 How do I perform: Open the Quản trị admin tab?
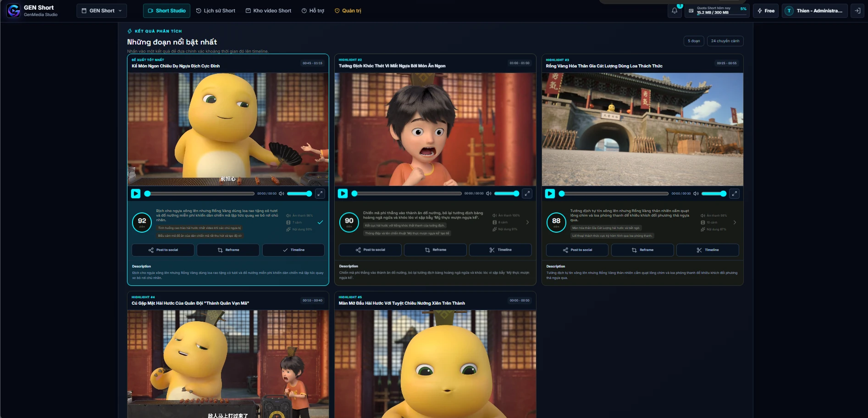point(348,11)
